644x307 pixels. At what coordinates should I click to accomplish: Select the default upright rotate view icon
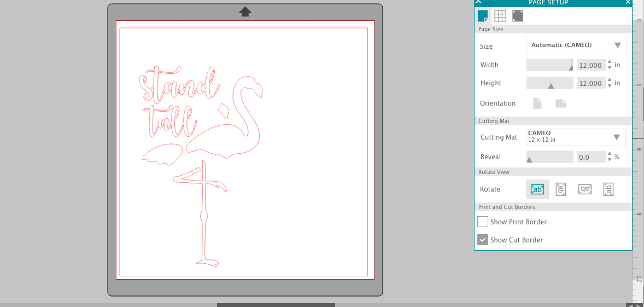click(537, 189)
